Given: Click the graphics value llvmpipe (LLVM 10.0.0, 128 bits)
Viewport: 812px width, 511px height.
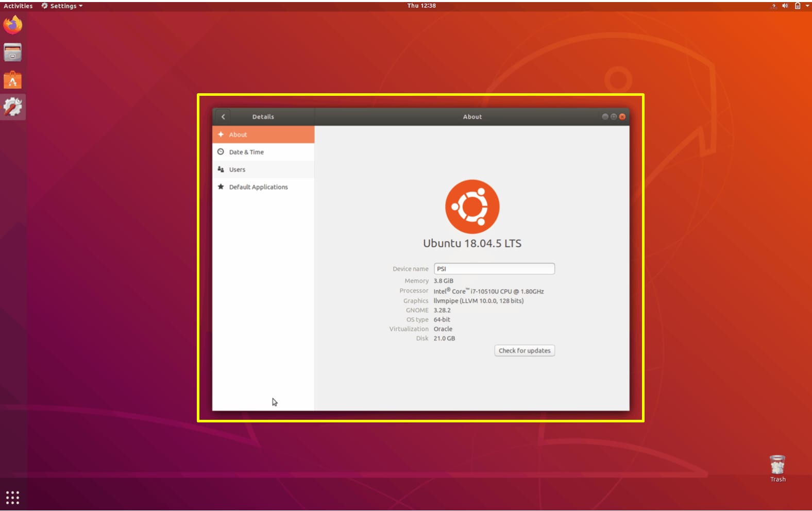Looking at the screenshot, I should click(x=479, y=301).
